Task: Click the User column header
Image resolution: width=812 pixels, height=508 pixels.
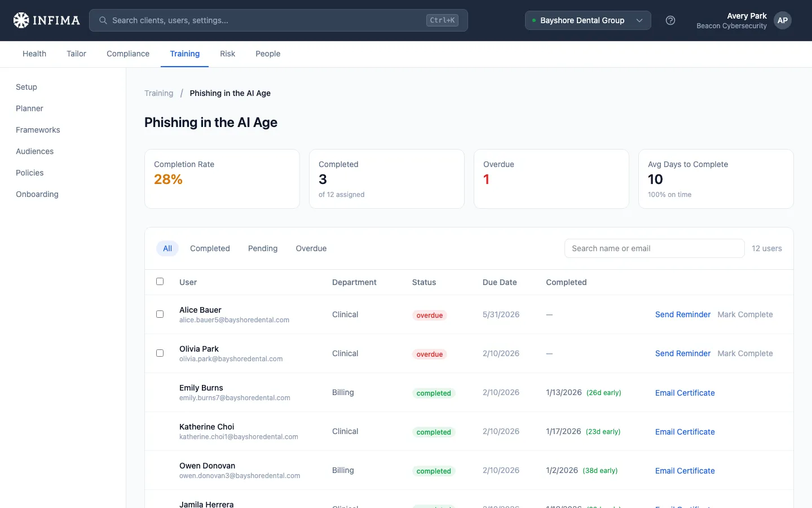Action: coord(188,282)
